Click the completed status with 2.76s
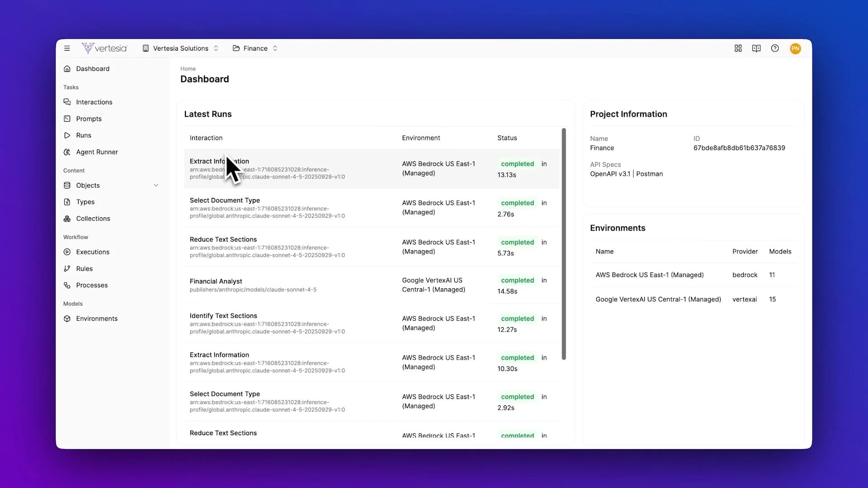The width and height of the screenshot is (868, 488). 517,203
